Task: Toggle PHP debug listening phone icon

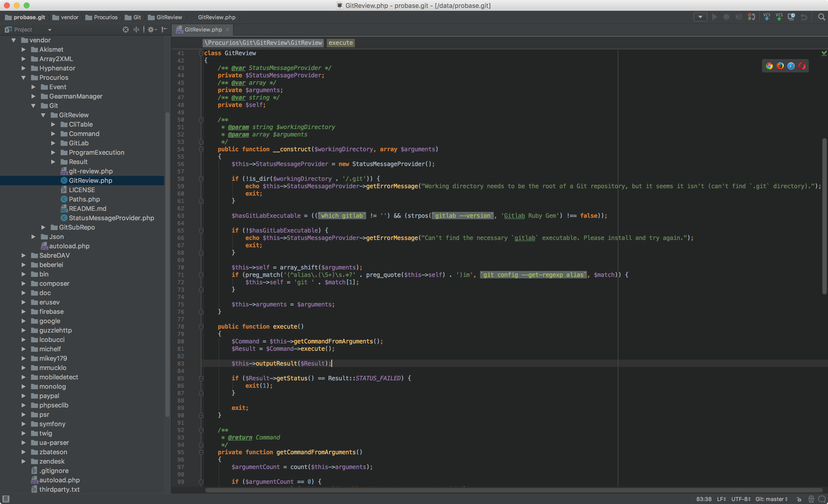Action: tap(751, 17)
